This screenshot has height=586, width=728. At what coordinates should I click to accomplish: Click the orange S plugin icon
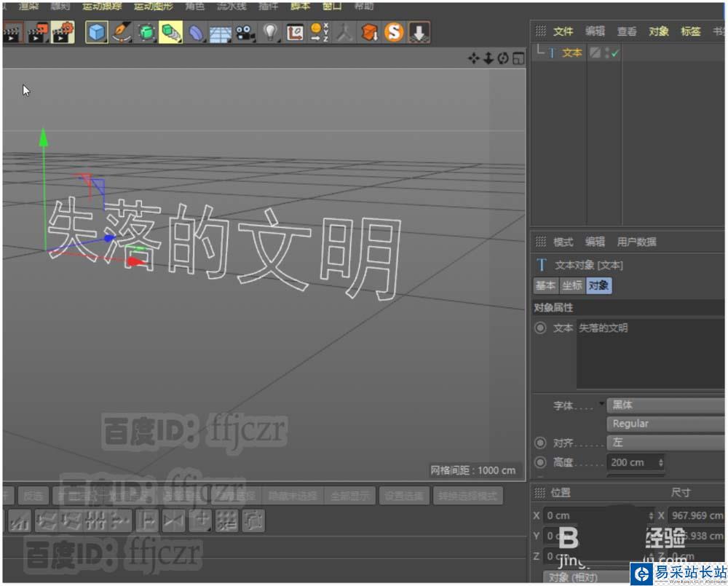click(394, 32)
